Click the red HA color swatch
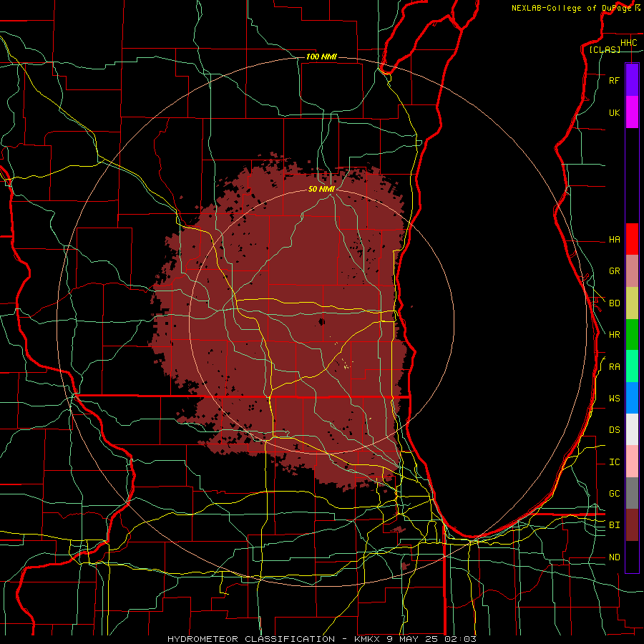Viewport: 644px width, 644px height. pyautogui.click(x=632, y=239)
